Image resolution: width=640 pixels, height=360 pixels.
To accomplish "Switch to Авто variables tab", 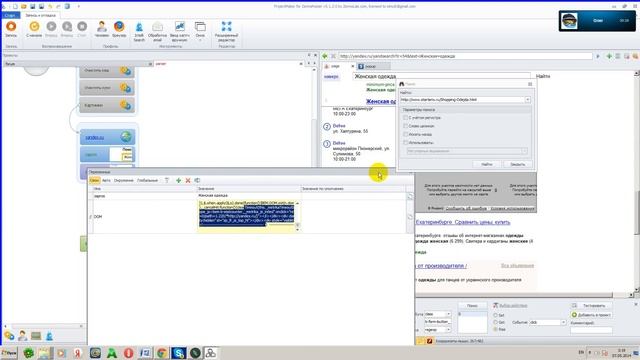I will (106, 180).
